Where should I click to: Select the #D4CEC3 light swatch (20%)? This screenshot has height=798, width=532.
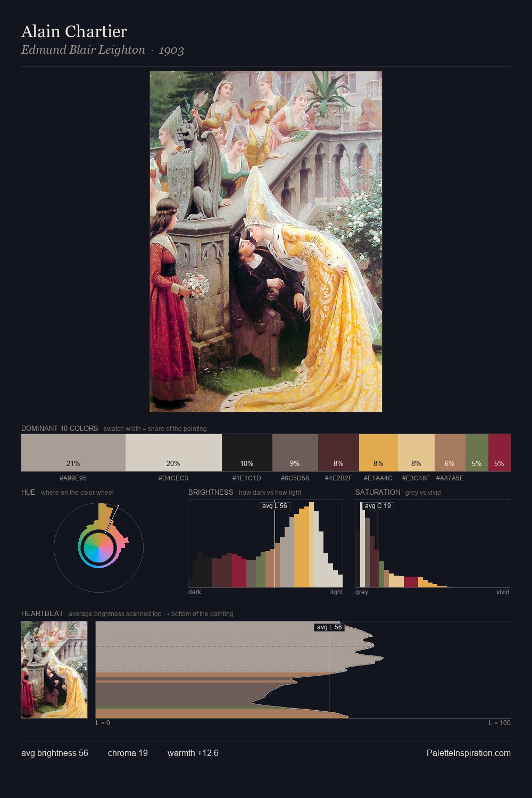tap(173, 453)
